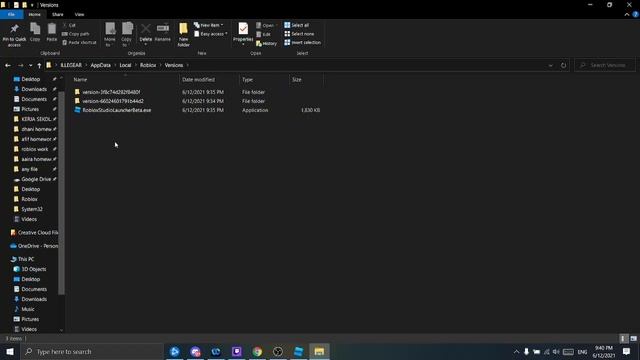Click Invert selection in the ribbon
Viewport: 640px width, 360px height.
tap(302, 42)
